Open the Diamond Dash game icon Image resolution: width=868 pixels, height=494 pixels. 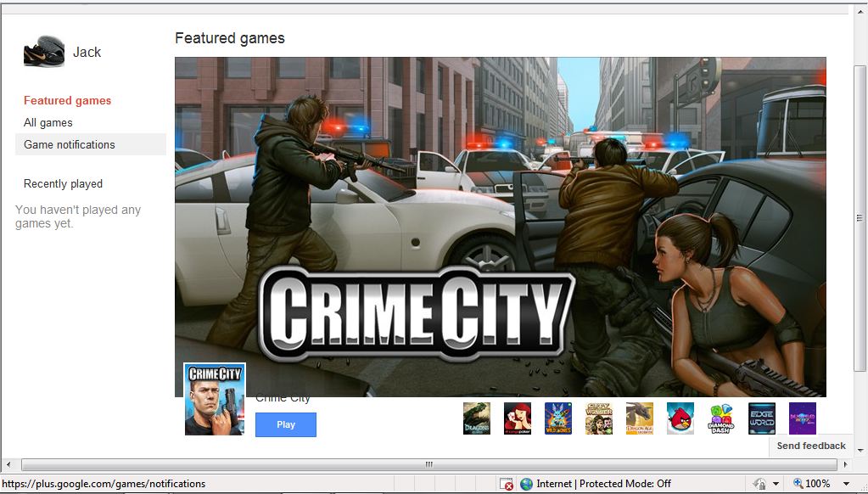click(720, 418)
